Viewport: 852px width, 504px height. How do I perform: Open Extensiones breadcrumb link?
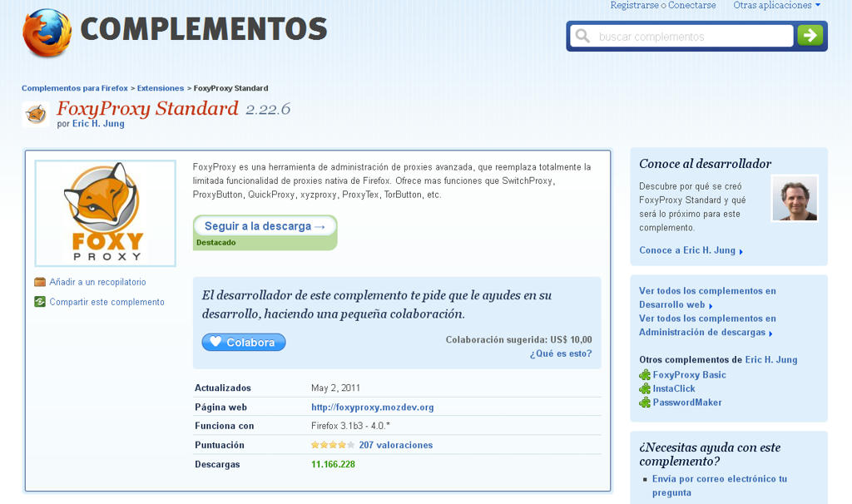(x=161, y=88)
